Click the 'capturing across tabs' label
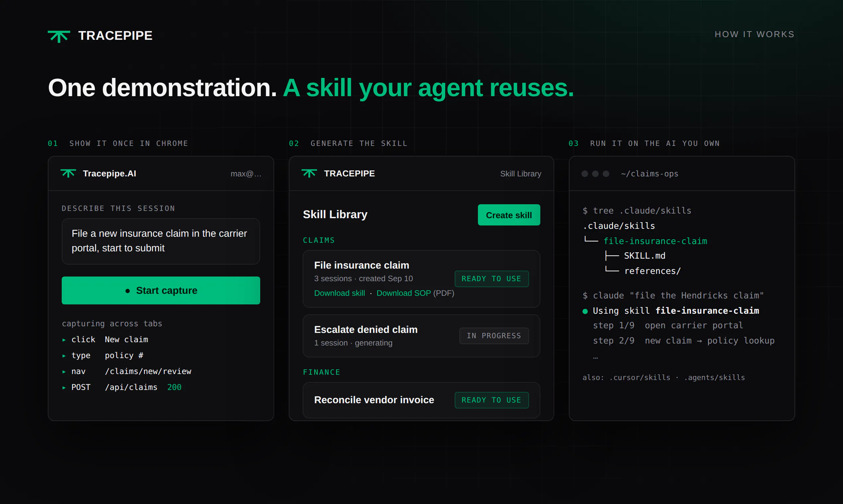The height and width of the screenshot is (504, 843). (112, 324)
